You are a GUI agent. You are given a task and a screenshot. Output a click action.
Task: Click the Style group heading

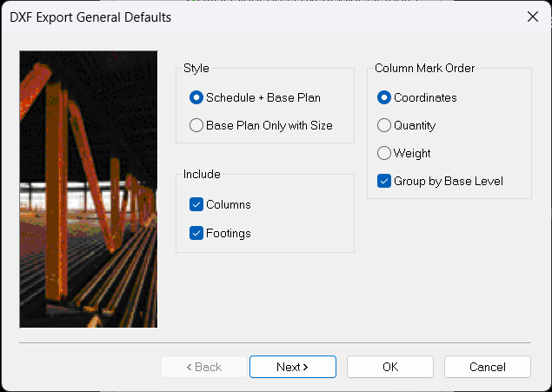pos(196,69)
